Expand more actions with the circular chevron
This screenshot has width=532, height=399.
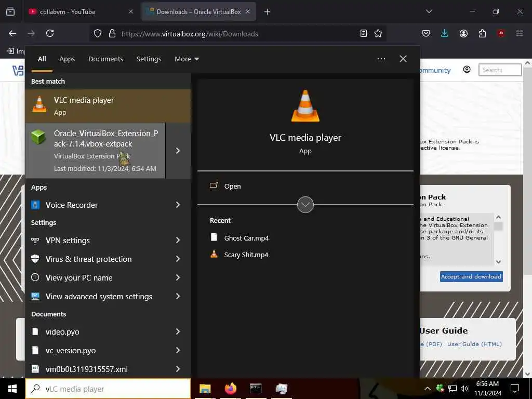pos(305,205)
